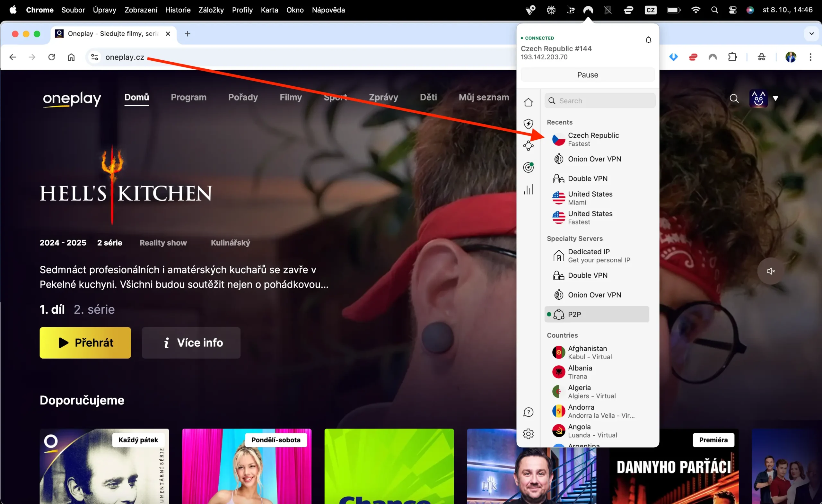The width and height of the screenshot is (822, 504).
Task: Switch to the Filmy tab on Oneplay
Action: tap(291, 97)
